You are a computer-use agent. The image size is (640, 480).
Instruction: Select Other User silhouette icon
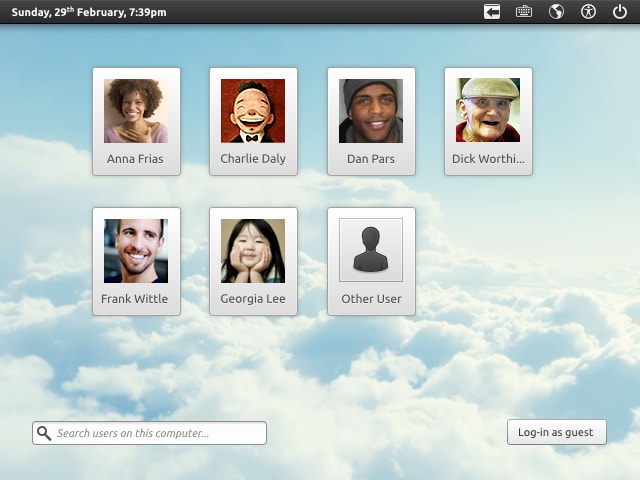point(371,250)
